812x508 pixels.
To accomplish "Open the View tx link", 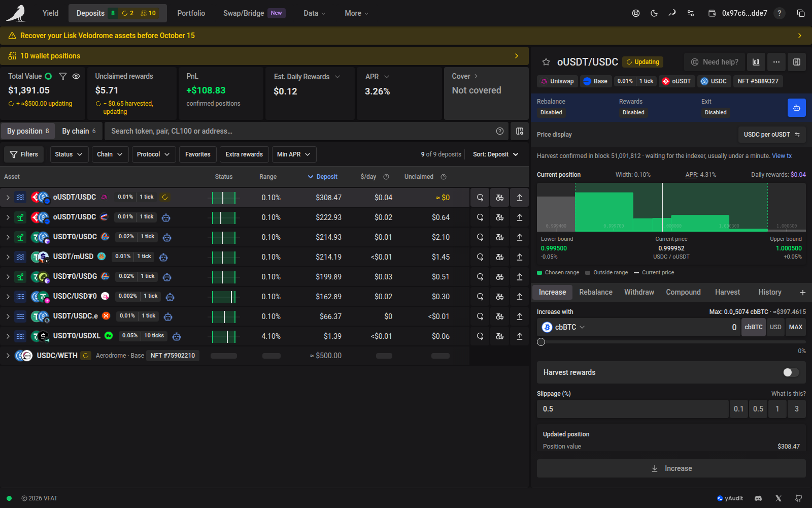I will pyautogui.click(x=782, y=156).
